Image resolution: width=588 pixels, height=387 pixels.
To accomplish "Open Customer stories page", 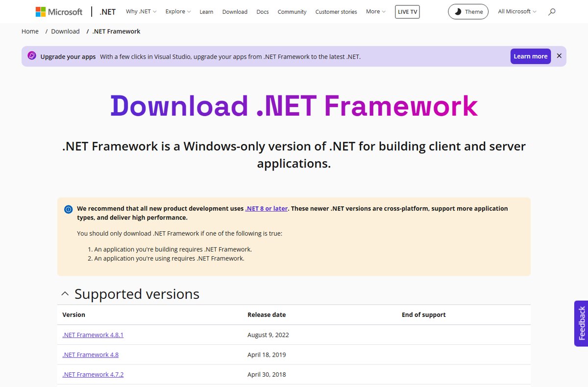I will click(x=336, y=12).
